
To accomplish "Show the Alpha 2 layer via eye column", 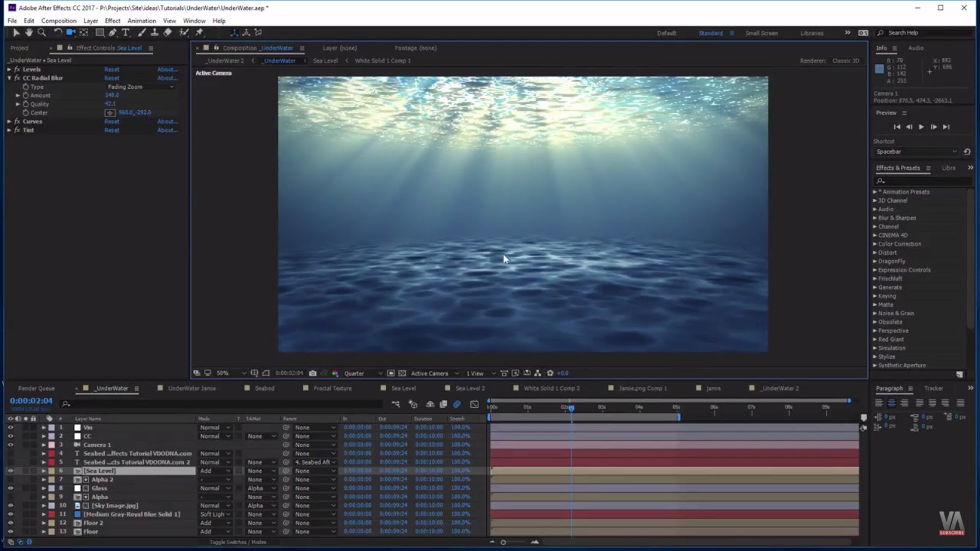I will [x=10, y=480].
